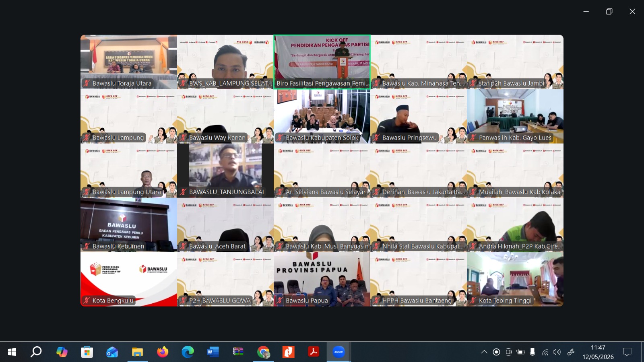The height and width of the screenshot is (362, 644).
Task: Click the Bawaslu Papua video tile
Action: (322, 279)
